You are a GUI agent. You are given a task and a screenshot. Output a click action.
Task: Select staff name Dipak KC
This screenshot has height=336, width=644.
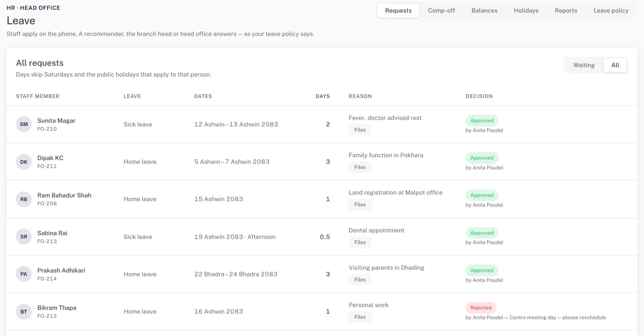[50, 158]
